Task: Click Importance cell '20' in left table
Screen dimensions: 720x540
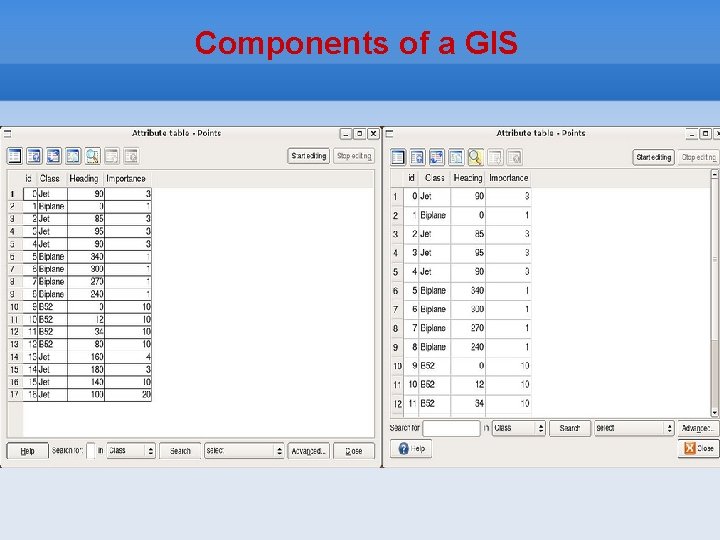Action: 128,394
